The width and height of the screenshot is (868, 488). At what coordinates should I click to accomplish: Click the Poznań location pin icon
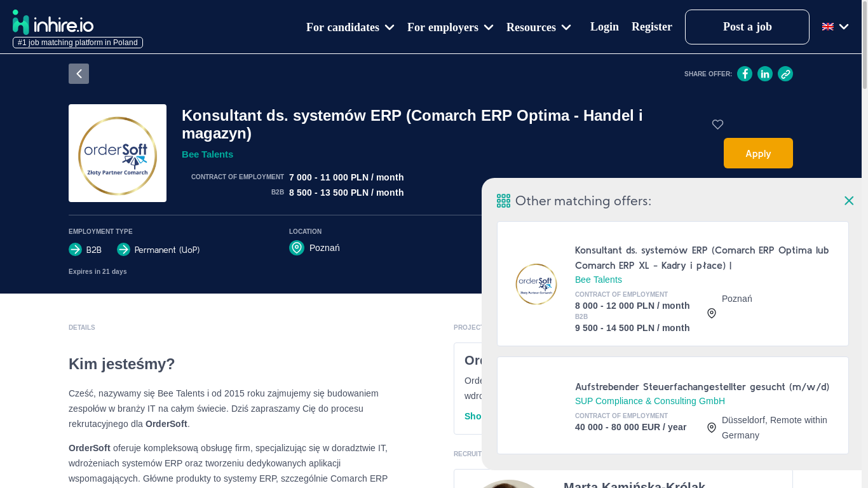click(x=297, y=248)
